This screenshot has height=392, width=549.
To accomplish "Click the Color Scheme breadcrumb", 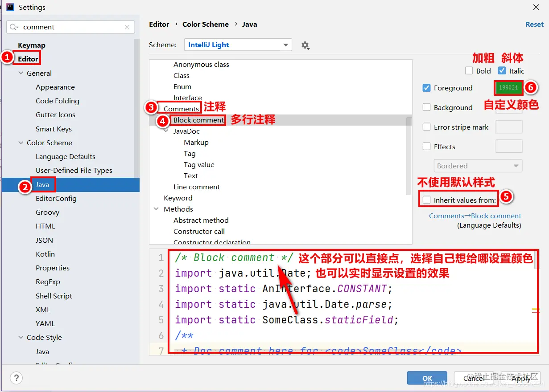I will pyautogui.click(x=206, y=24).
